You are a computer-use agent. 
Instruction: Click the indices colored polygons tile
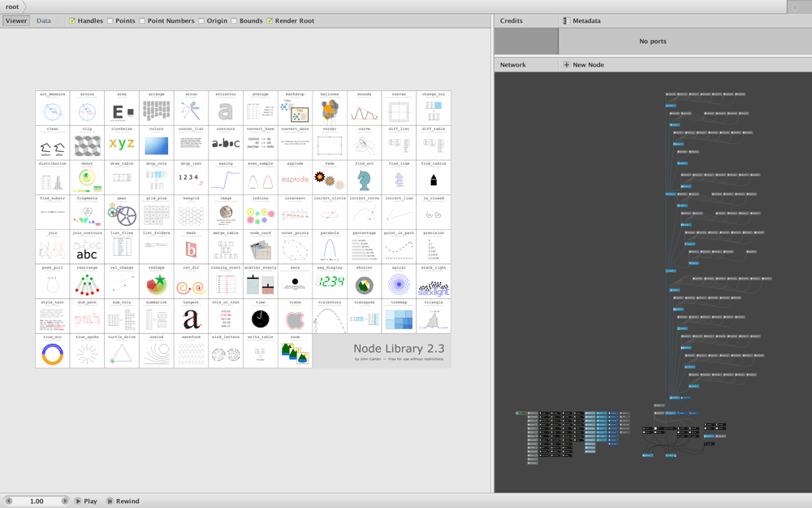(261, 212)
